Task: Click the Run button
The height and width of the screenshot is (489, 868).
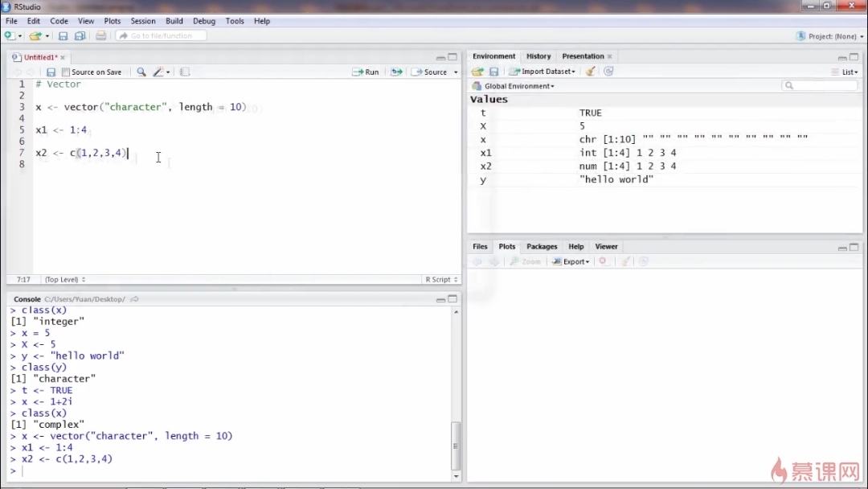Action: pos(366,72)
